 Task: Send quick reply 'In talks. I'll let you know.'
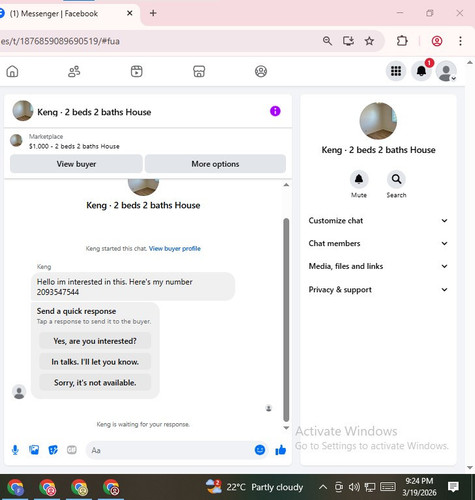(x=95, y=362)
